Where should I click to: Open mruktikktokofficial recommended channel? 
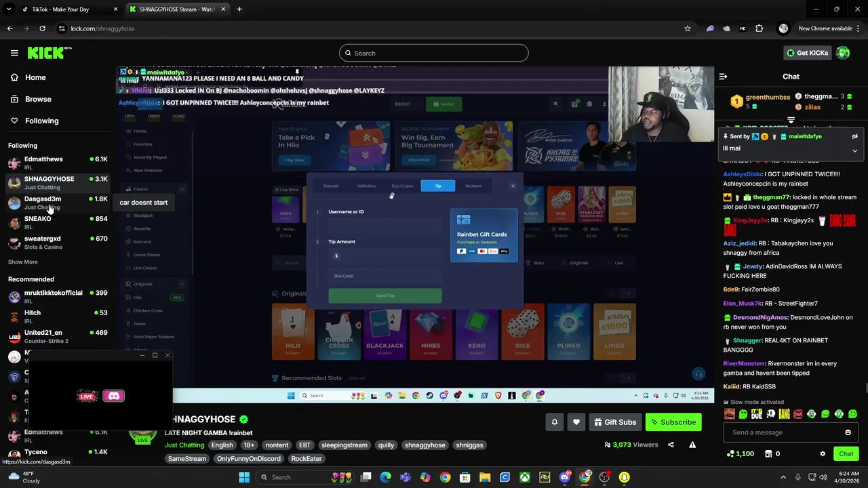[x=58, y=296]
